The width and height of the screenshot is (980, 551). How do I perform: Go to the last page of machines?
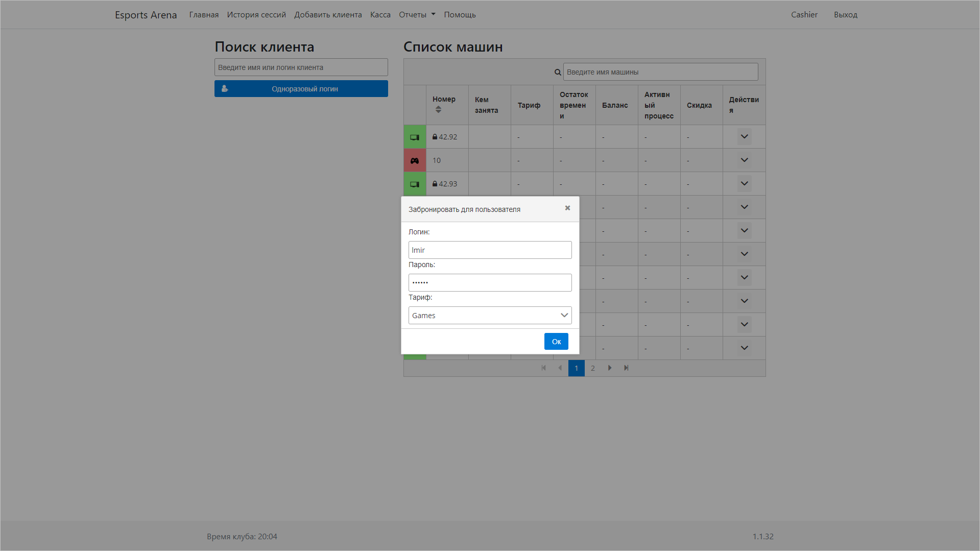point(626,368)
